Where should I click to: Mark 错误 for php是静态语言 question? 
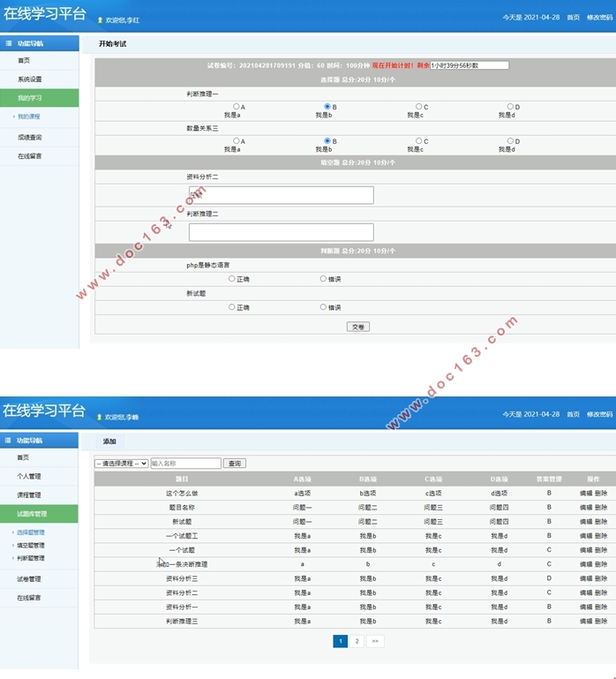323,278
